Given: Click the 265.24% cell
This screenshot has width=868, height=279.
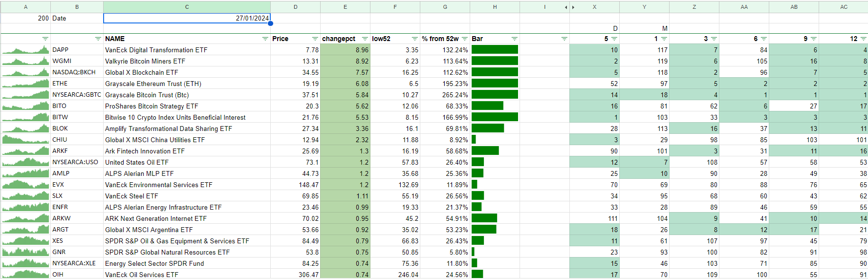Looking at the screenshot, I should pyautogui.click(x=445, y=95).
